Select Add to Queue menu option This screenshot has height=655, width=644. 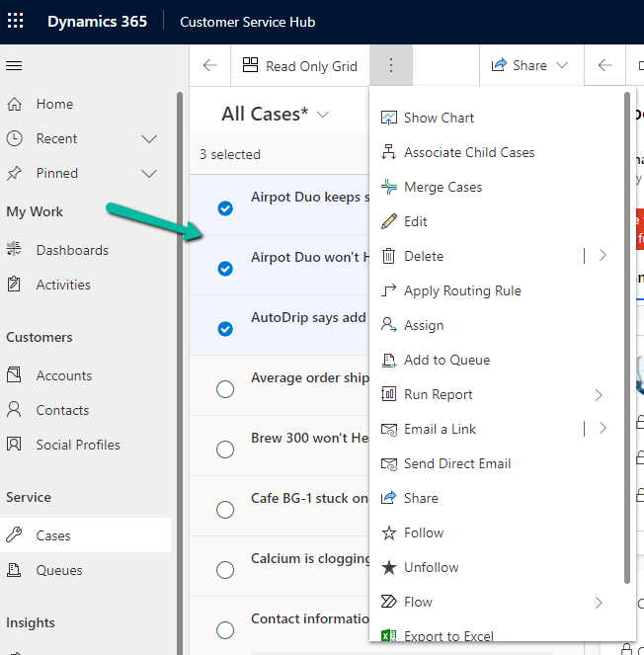(x=446, y=360)
